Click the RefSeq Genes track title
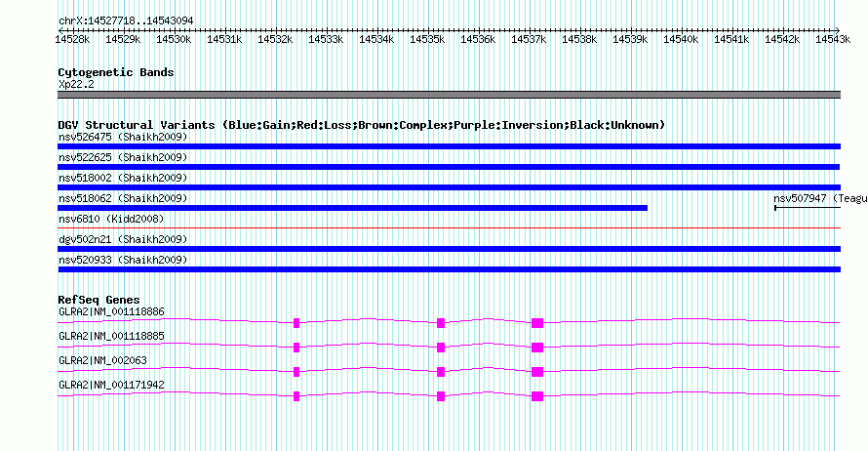The height and width of the screenshot is (451, 868). [x=99, y=300]
